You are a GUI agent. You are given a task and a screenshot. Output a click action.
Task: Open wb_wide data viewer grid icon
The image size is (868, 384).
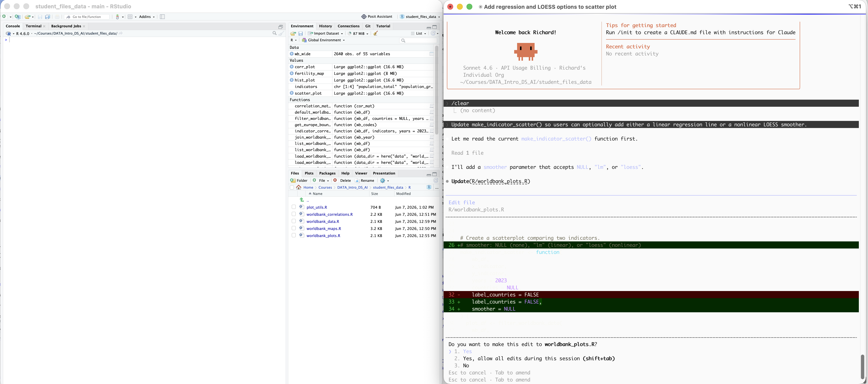[x=431, y=54]
